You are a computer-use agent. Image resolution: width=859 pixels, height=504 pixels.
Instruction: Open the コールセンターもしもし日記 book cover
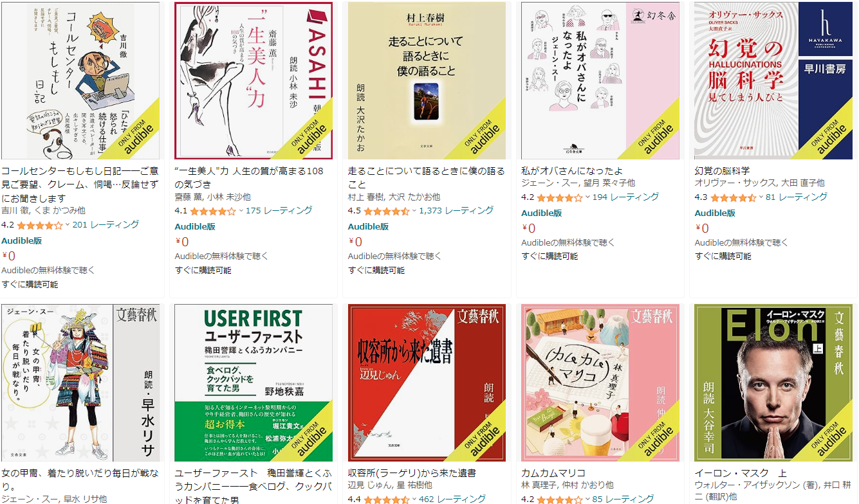click(x=80, y=80)
